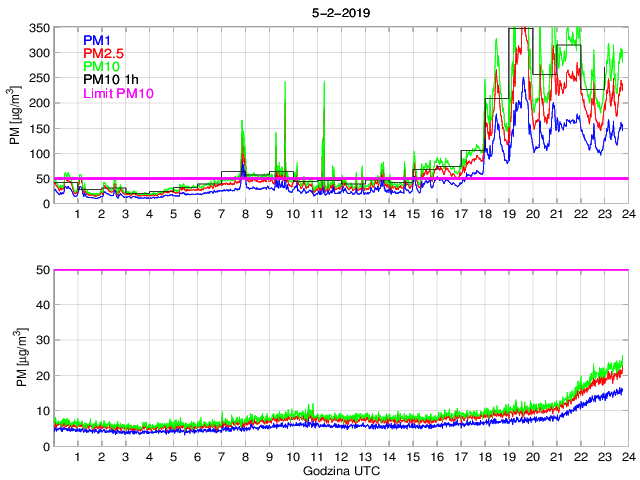Click the 350 tick on top chart
640x480 pixels.
[38, 28]
